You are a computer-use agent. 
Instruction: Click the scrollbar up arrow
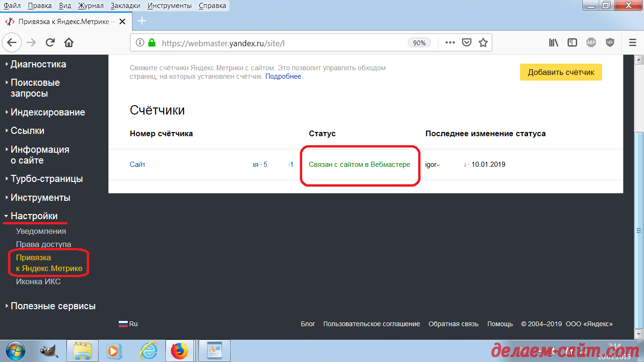click(639, 59)
